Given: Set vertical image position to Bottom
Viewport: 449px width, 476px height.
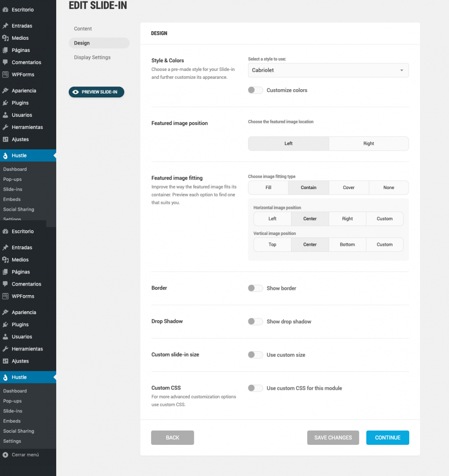Looking at the screenshot, I should (347, 244).
